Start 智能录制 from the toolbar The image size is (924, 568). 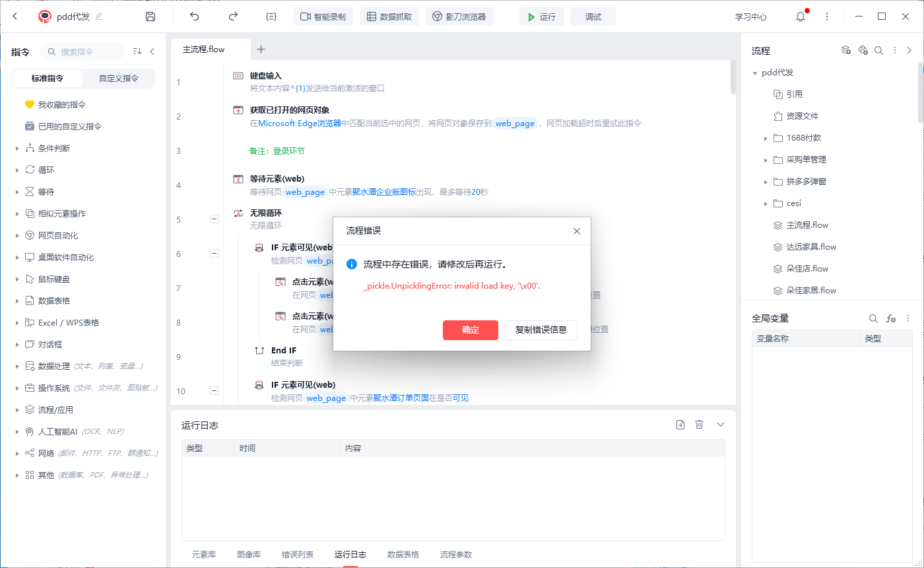coord(323,17)
